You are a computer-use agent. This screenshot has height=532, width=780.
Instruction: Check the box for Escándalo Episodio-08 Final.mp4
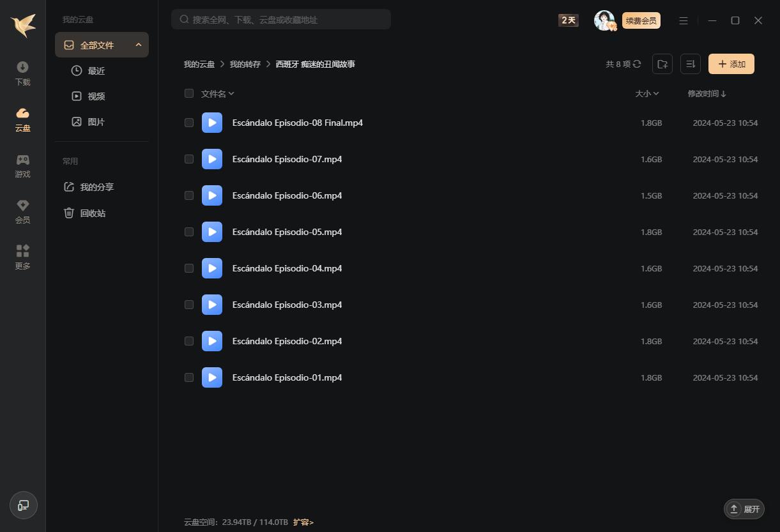coord(189,123)
